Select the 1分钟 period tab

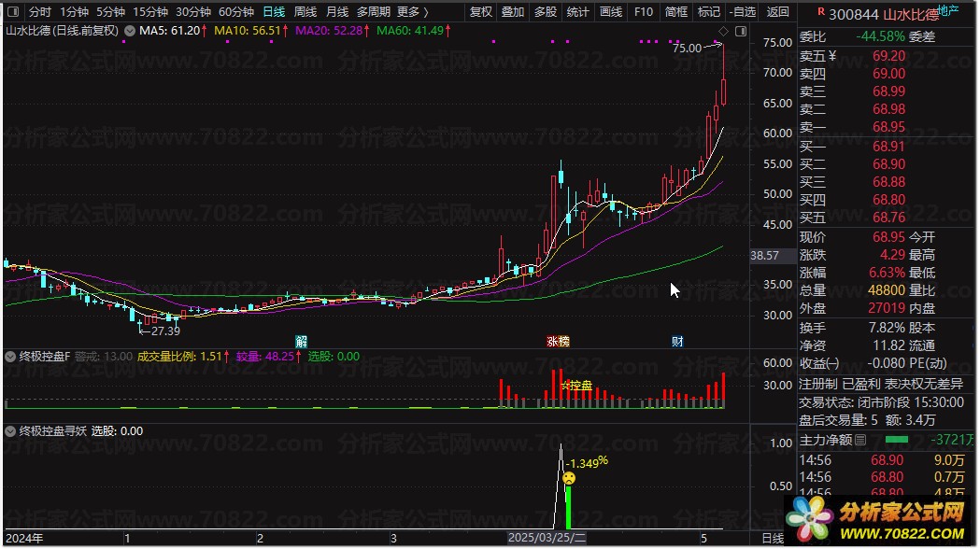point(75,12)
